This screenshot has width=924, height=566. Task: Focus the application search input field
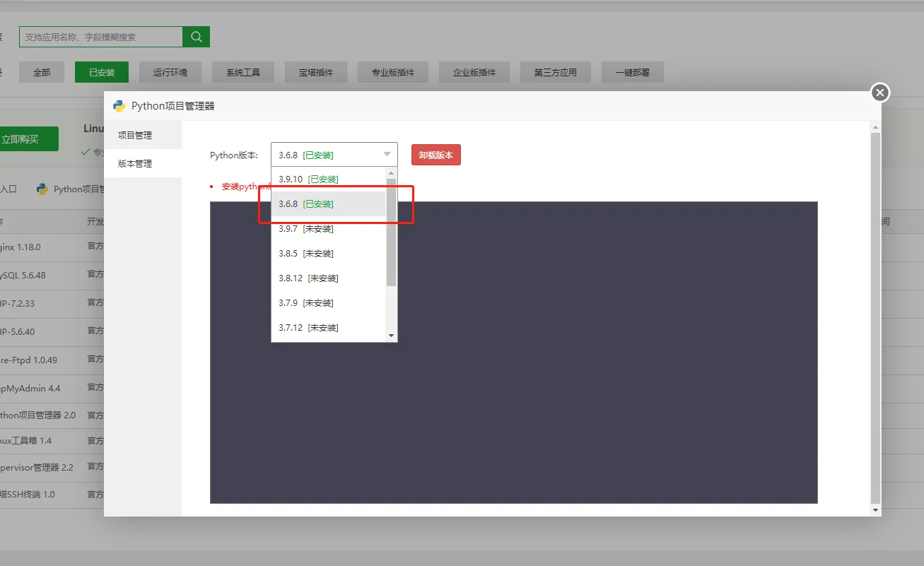[101, 37]
